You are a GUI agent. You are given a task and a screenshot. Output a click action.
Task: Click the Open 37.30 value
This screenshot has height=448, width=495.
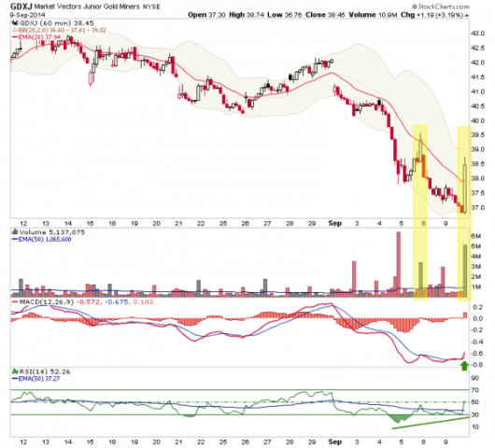206,15
